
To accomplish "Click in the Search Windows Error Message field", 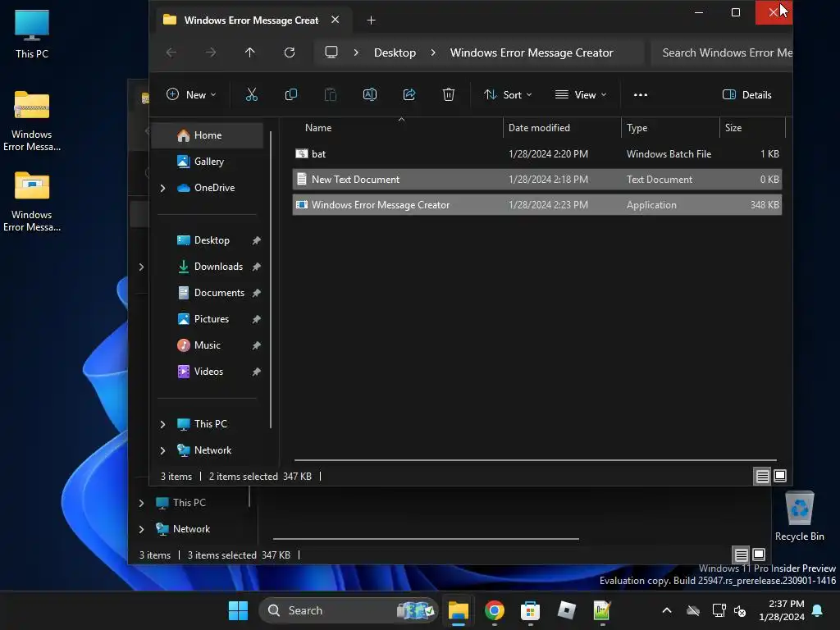I will click(x=722, y=52).
